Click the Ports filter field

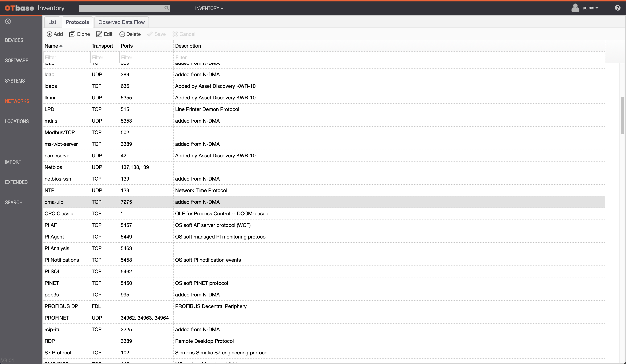click(x=146, y=58)
